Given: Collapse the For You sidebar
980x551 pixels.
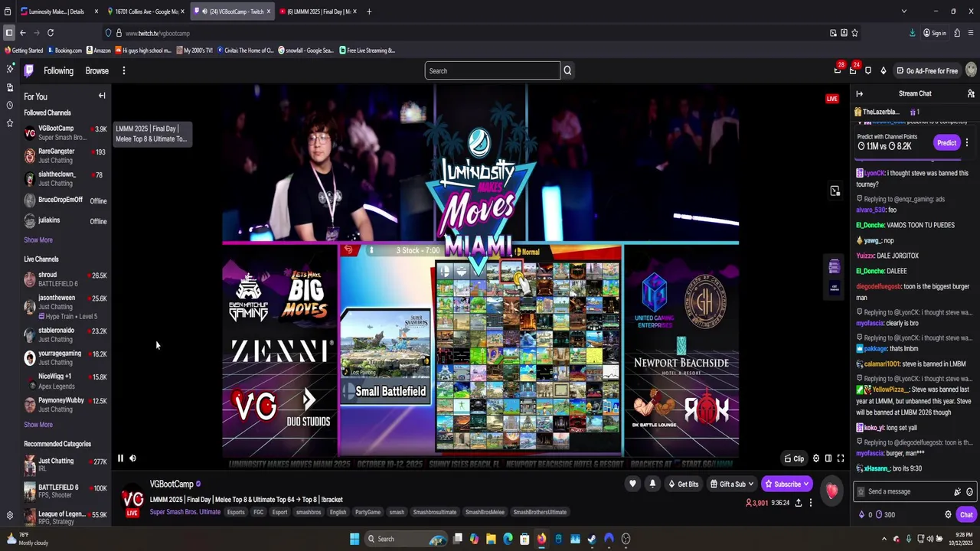Looking at the screenshot, I should tap(102, 96).
